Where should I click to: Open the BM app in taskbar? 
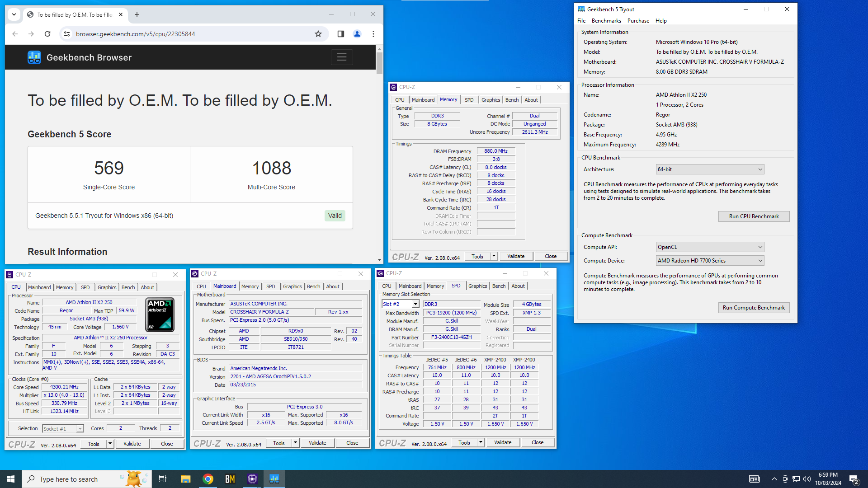pyautogui.click(x=230, y=479)
